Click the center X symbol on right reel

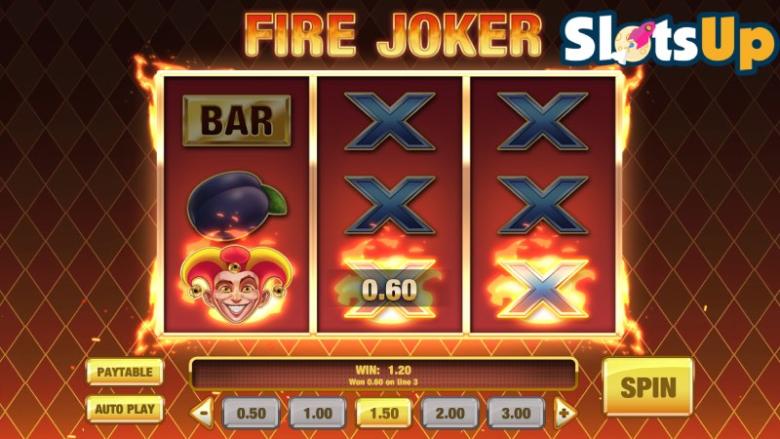pos(543,205)
